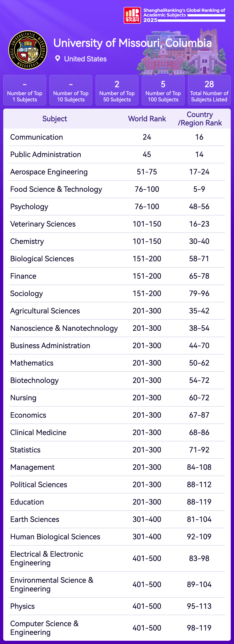Open the Communication subject row
Image resolution: width=234 pixels, height=644 pixels.
pos(37,137)
